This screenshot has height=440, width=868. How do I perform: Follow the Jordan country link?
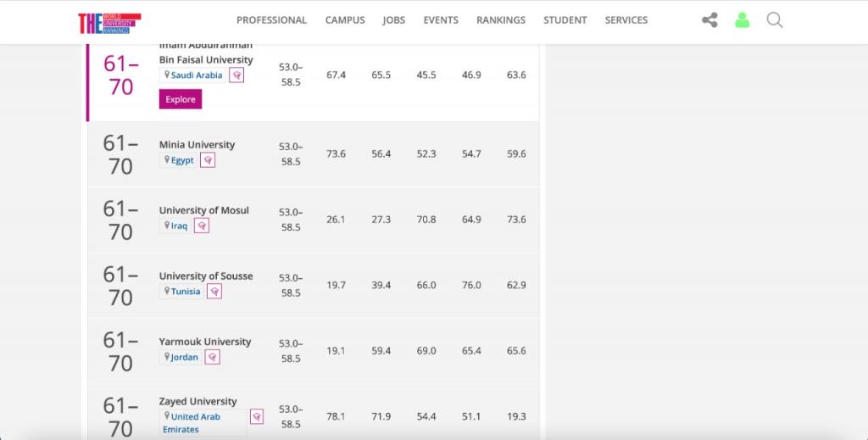[184, 358]
